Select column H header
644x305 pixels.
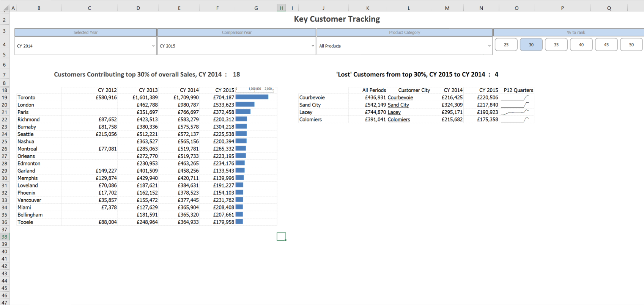tap(281, 8)
